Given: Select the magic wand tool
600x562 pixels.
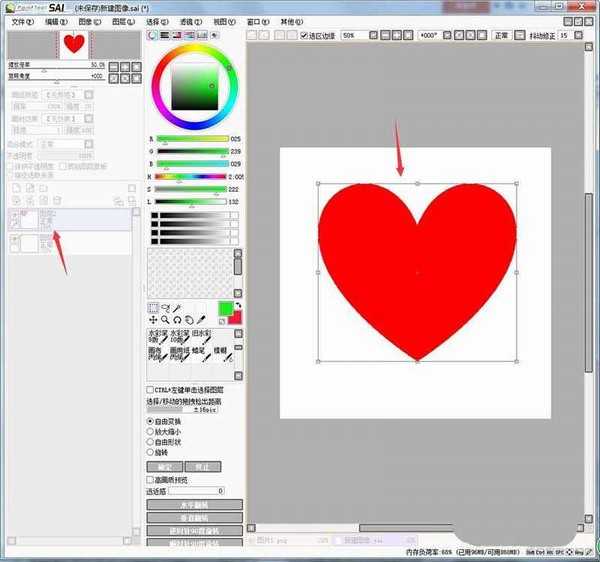Looking at the screenshot, I should tap(177, 308).
